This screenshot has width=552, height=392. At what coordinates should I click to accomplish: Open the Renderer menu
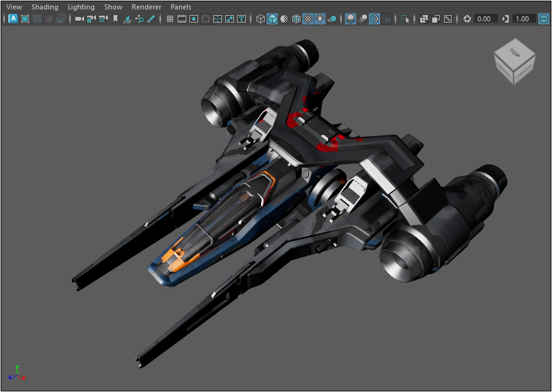tap(146, 7)
